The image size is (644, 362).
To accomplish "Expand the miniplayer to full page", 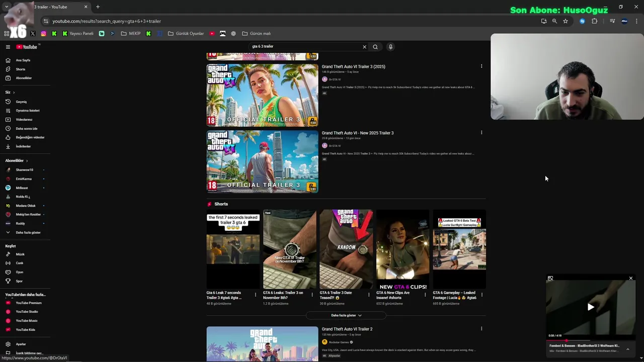I will (x=550, y=278).
